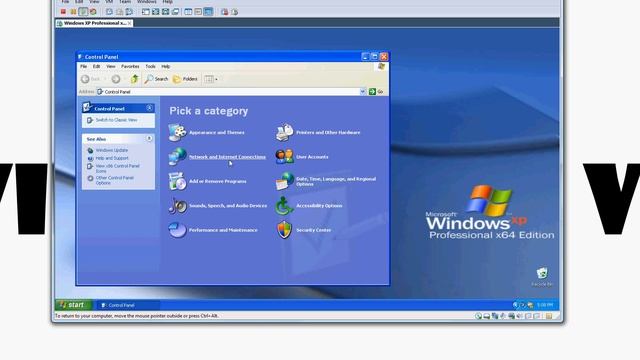
Task: Close the Windows XP Professional VM tab
Action: (130, 23)
